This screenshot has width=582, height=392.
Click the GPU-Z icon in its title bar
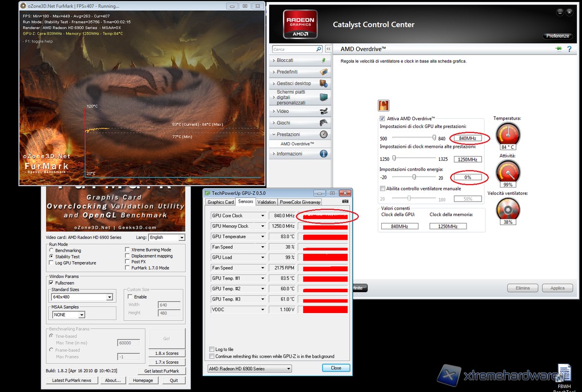[208, 193]
